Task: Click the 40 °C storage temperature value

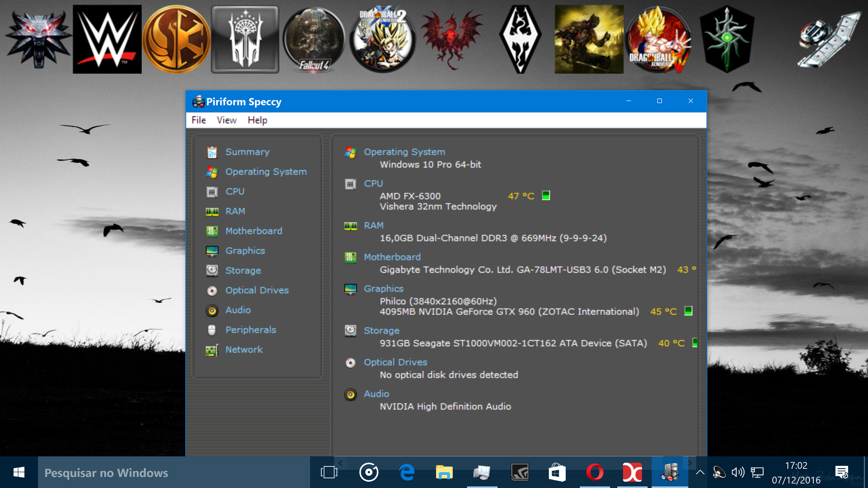Action: pyautogui.click(x=671, y=343)
